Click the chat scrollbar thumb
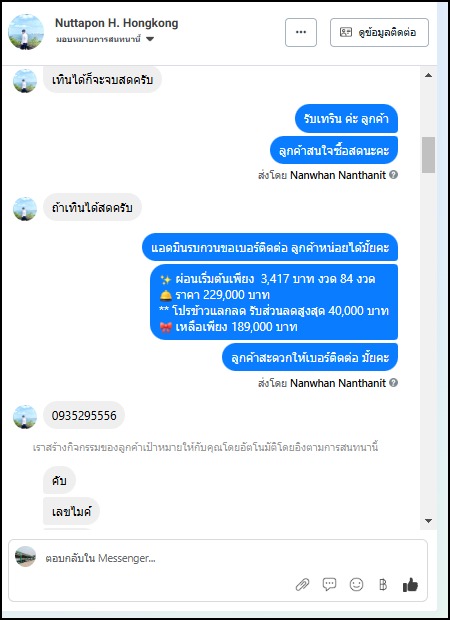This screenshot has height=620, width=450. (x=428, y=155)
